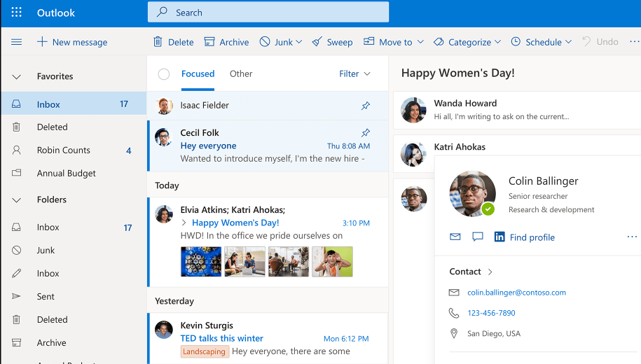Open Wanda Howard's message in reading pane
This screenshot has height=364, width=641.
[x=517, y=110]
